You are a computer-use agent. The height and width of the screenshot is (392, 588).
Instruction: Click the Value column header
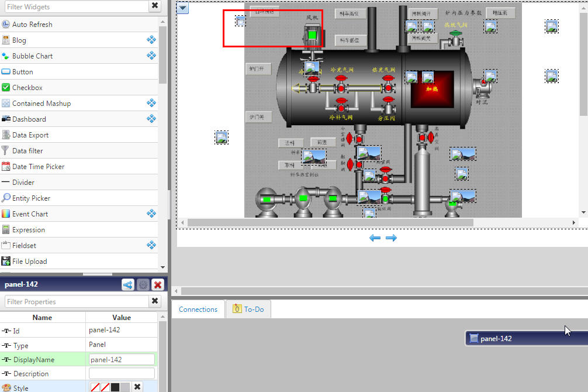pyautogui.click(x=122, y=317)
